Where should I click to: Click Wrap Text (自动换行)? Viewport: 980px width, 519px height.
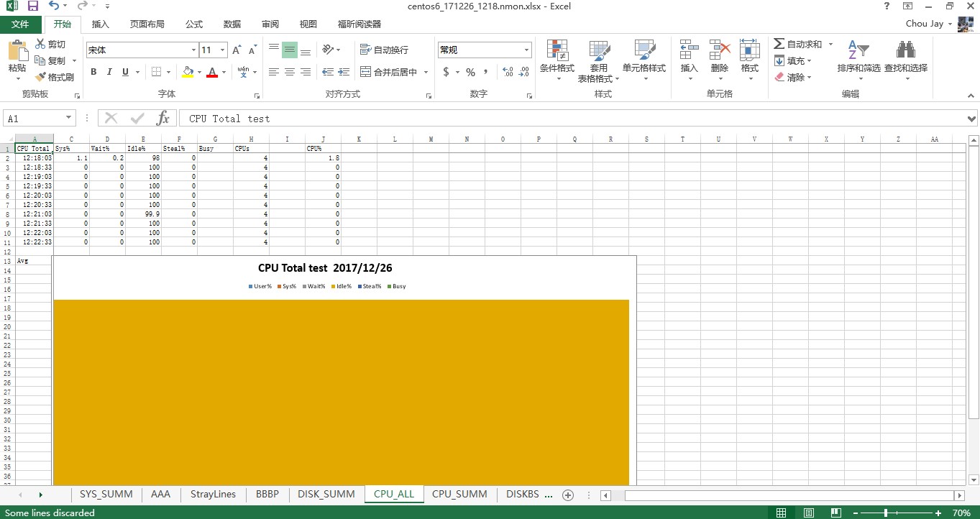(384, 50)
